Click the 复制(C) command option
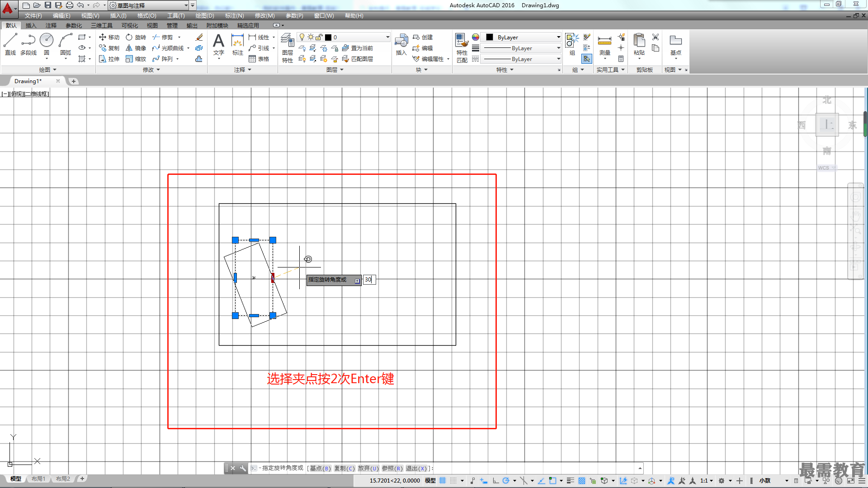 pyautogui.click(x=344, y=468)
